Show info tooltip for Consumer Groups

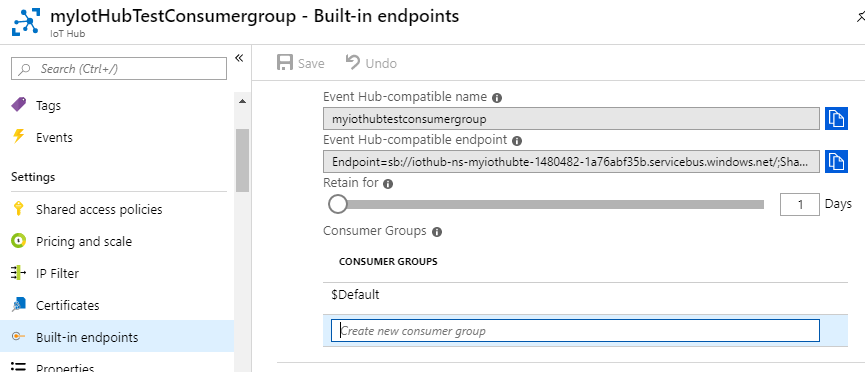[437, 232]
